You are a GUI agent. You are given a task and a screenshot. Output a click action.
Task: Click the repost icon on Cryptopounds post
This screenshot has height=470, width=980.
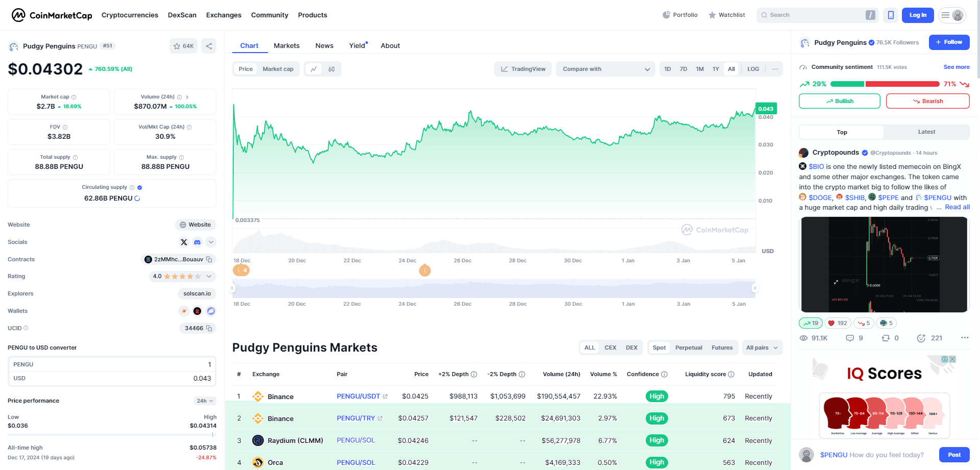tap(886, 338)
